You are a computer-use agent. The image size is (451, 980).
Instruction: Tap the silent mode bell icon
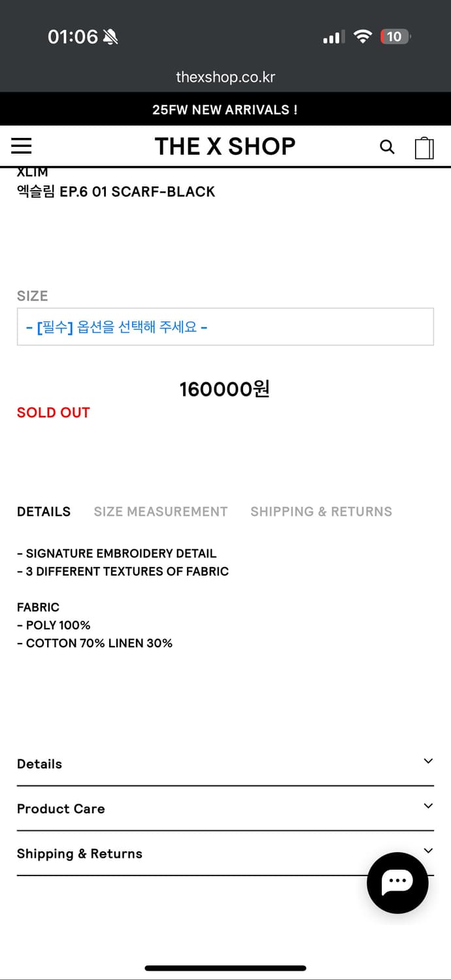[110, 37]
